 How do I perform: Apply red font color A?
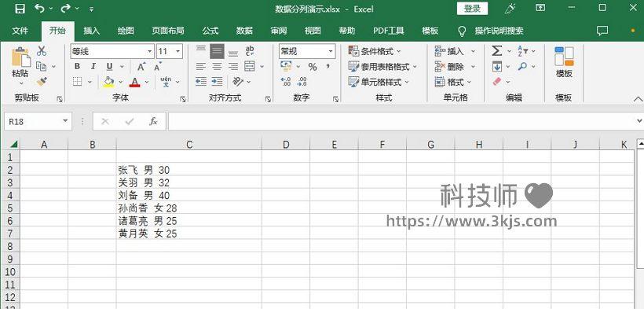(x=135, y=82)
